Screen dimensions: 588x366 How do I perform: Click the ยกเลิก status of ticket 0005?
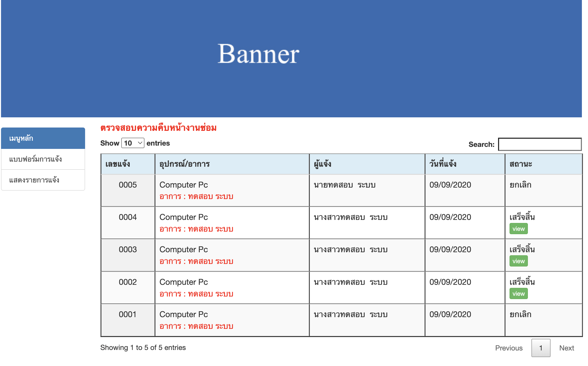(520, 185)
